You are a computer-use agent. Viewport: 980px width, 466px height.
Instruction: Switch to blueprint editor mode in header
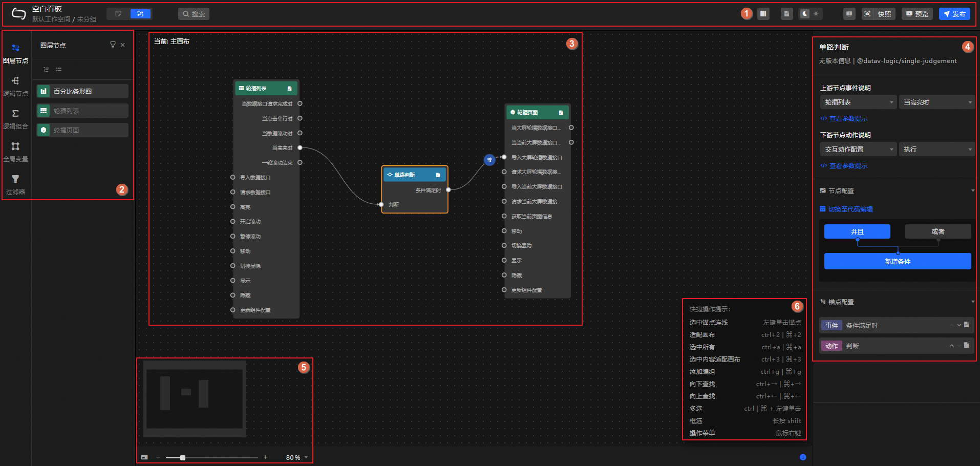click(140, 14)
